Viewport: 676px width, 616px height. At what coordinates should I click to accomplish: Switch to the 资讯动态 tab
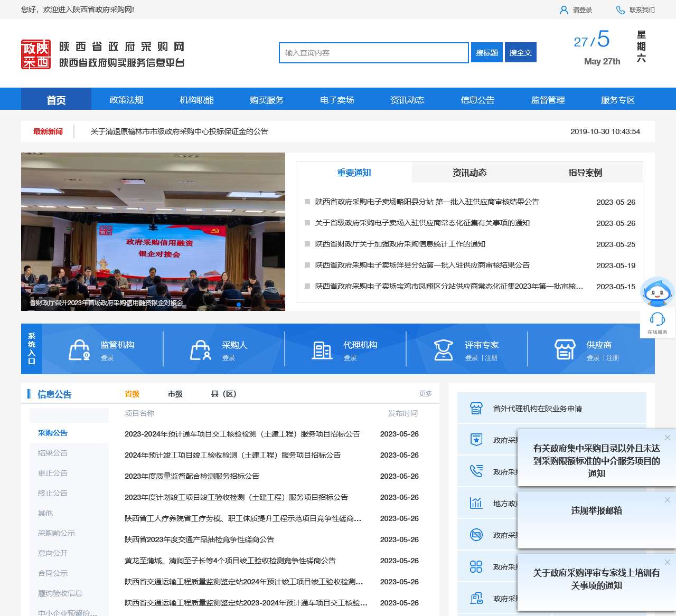pos(470,173)
